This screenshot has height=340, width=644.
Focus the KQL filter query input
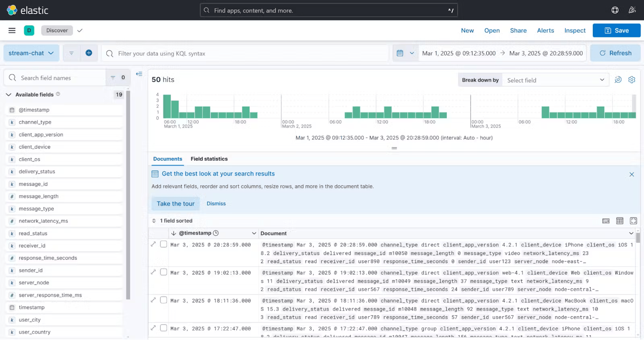click(x=246, y=53)
